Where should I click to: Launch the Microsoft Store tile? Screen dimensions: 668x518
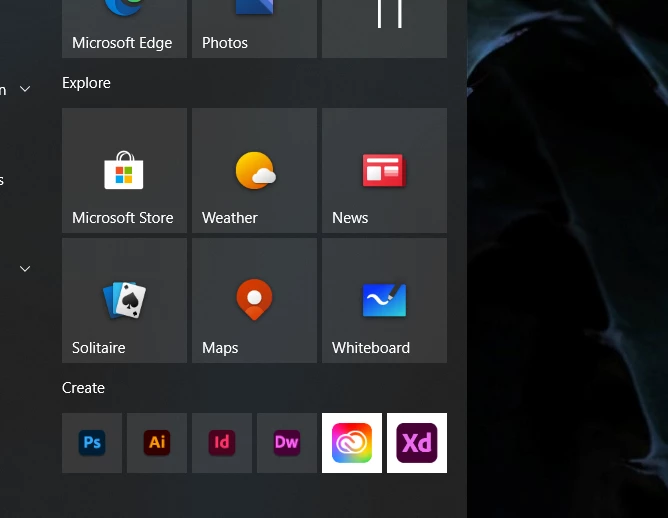pos(124,170)
